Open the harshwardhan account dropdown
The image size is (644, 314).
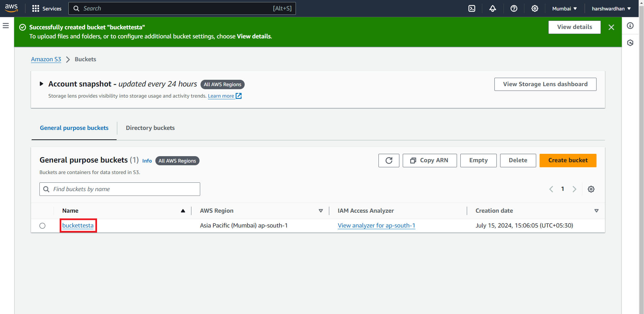[611, 8]
